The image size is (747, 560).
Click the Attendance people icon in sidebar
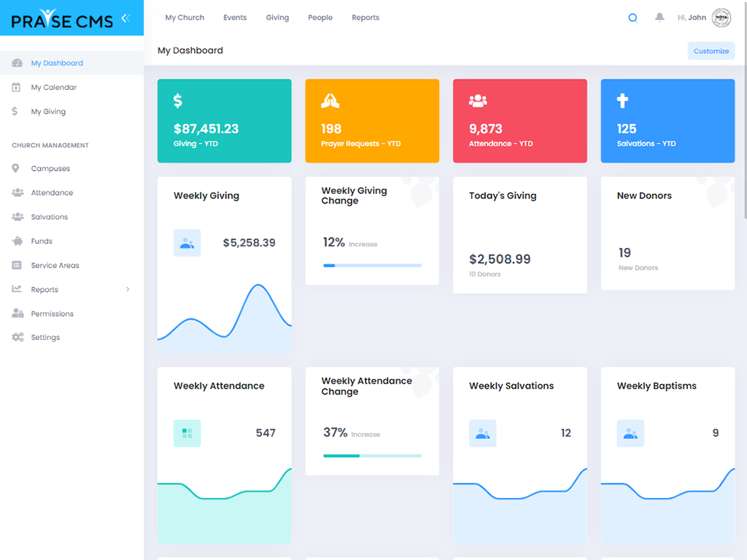pyautogui.click(x=18, y=192)
